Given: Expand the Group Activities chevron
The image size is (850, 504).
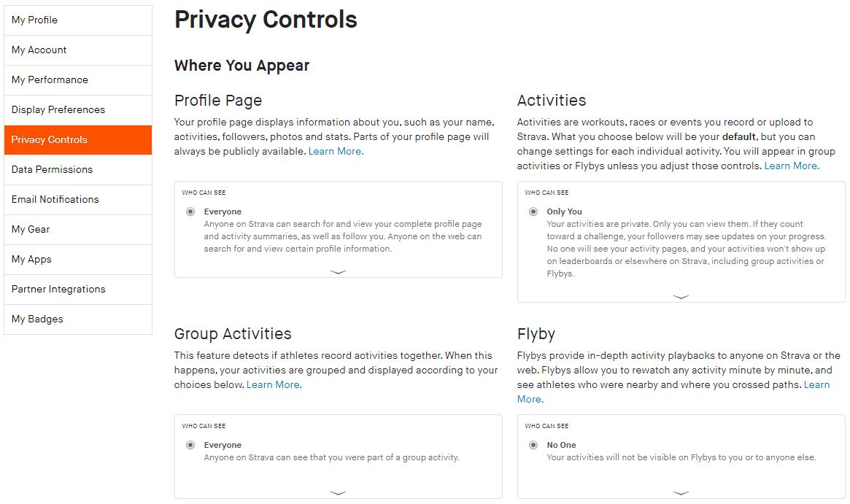Looking at the screenshot, I should (338, 494).
